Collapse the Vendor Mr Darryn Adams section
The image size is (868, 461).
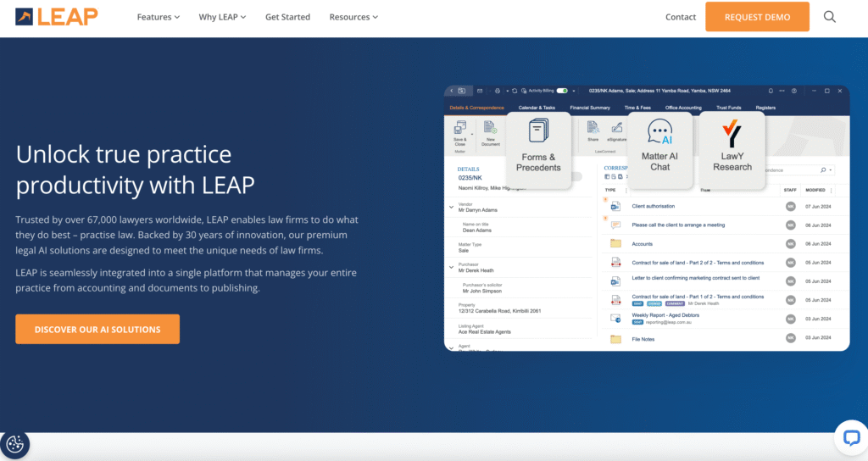click(x=451, y=207)
